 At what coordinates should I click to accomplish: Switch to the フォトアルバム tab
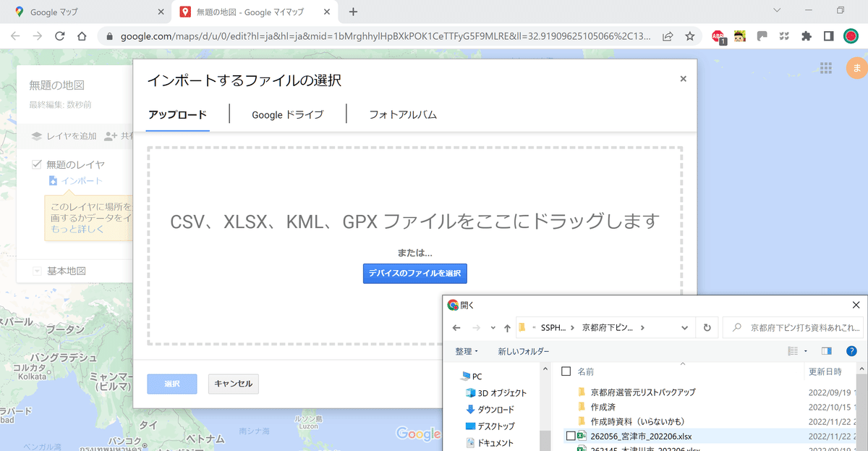pyautogui.click(x=403, y=114)
